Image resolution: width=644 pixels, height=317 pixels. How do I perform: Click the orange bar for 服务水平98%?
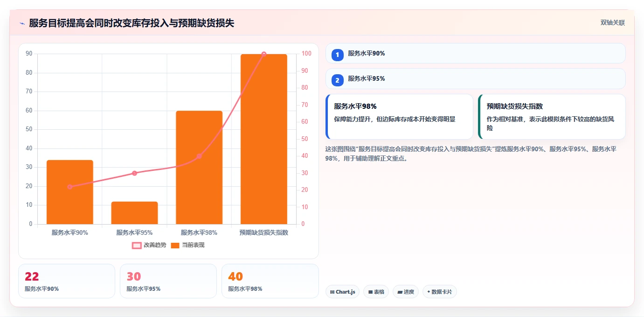click(199, 167)
